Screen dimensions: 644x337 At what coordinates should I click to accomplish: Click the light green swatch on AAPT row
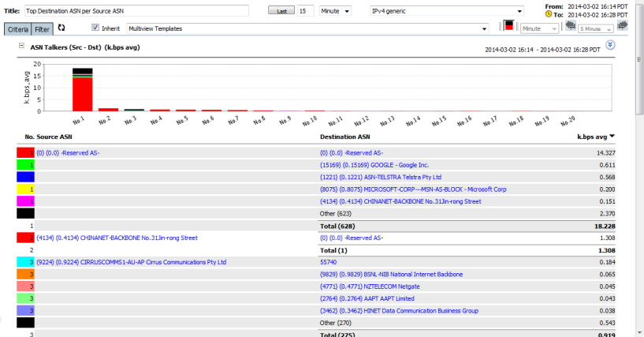click(25, 298)
